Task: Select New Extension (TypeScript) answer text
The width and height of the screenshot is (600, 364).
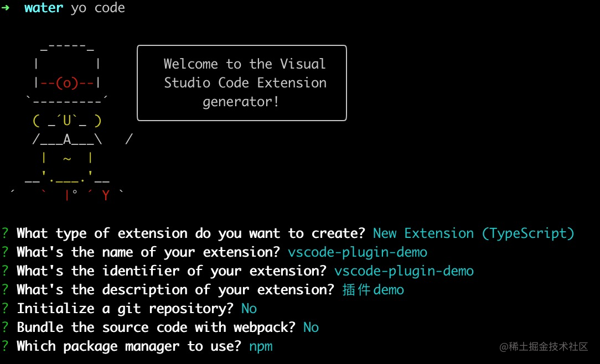Action: (474, 233)
